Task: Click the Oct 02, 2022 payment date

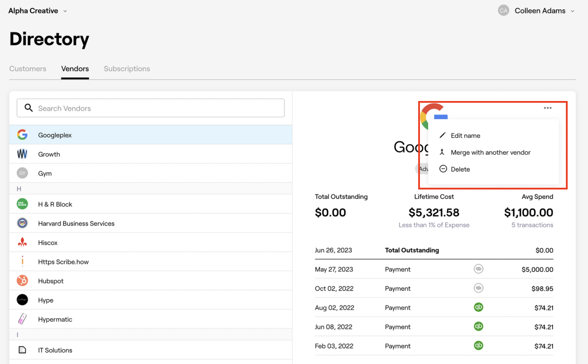Action: click(x=334, y=289)
